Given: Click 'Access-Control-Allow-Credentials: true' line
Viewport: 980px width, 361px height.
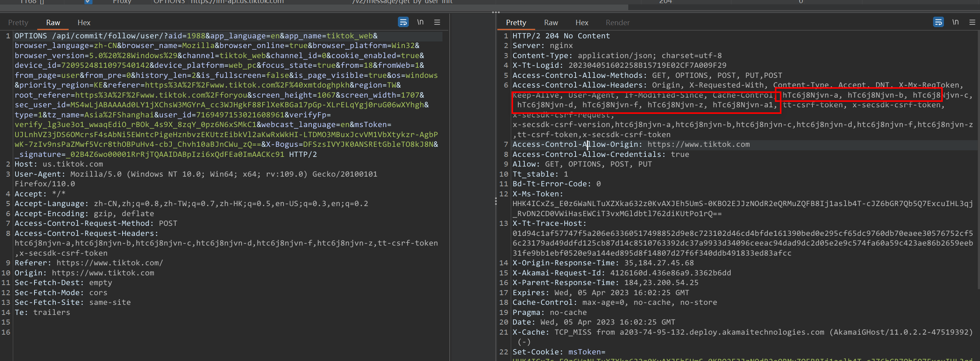Looking at the screenshot, I should 601,154.
